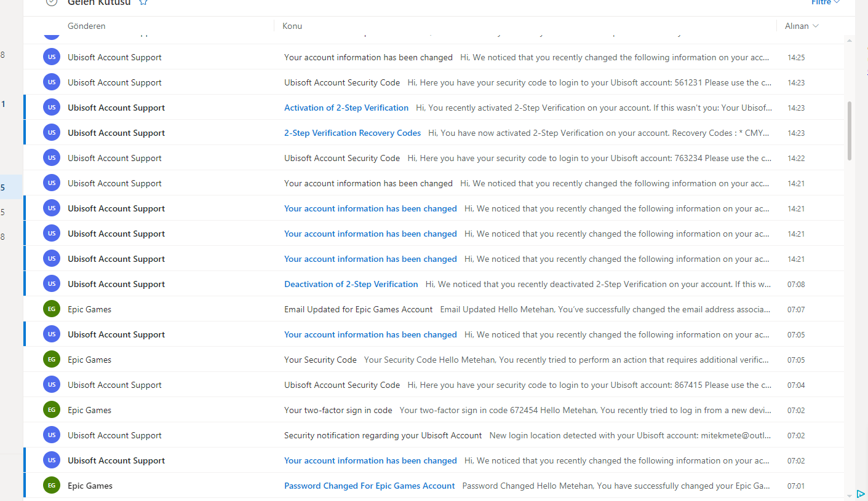Click the AdChoices icon at bottom right
Viewport: 868px width, 501px height.
[x=861, y=494]
